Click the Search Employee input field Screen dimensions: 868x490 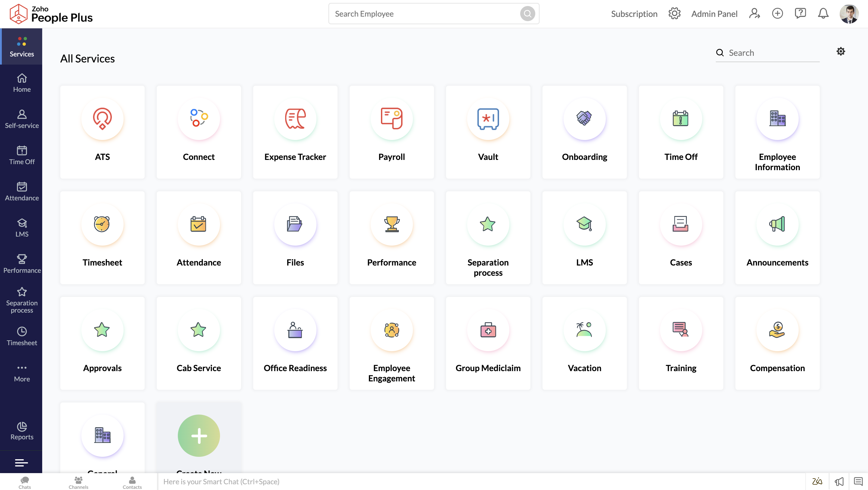point(425,14)
